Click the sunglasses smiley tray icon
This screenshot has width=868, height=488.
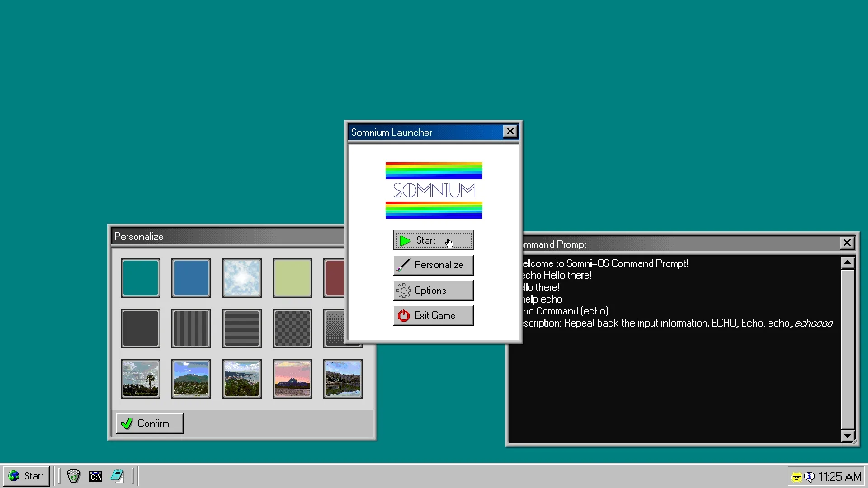click(x=797, y=477)
